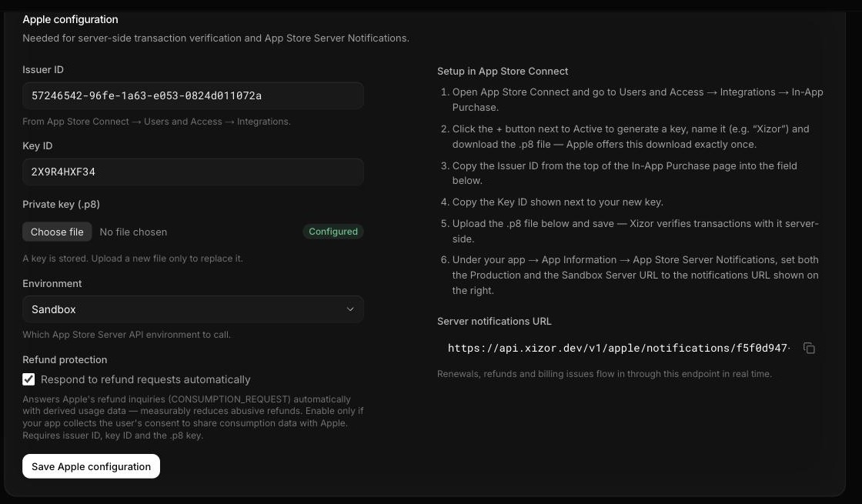Click setup step about copying the Key ID
This screenshot has height=504, width=862.
pyautogui.click(x=557, y=202)
